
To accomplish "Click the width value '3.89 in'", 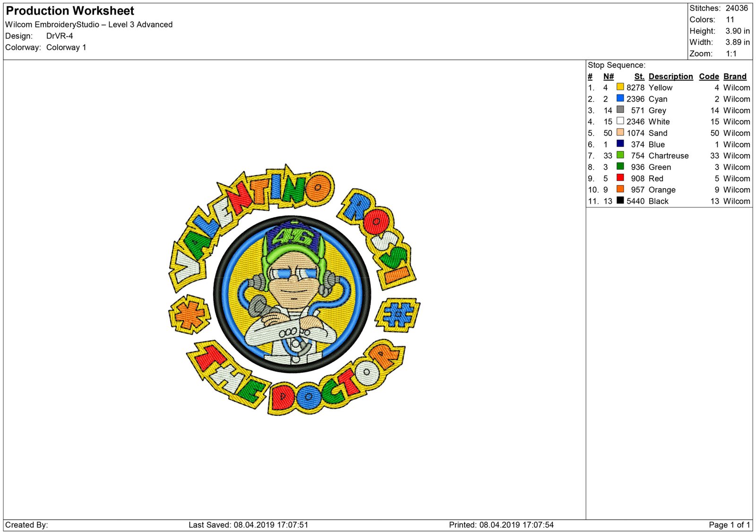I will point(738,42).
